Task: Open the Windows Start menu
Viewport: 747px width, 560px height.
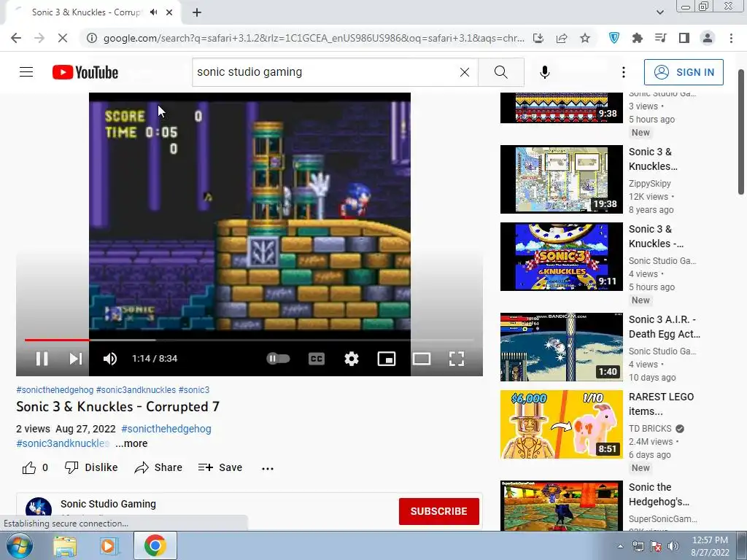Action: [x=20, y=545]
